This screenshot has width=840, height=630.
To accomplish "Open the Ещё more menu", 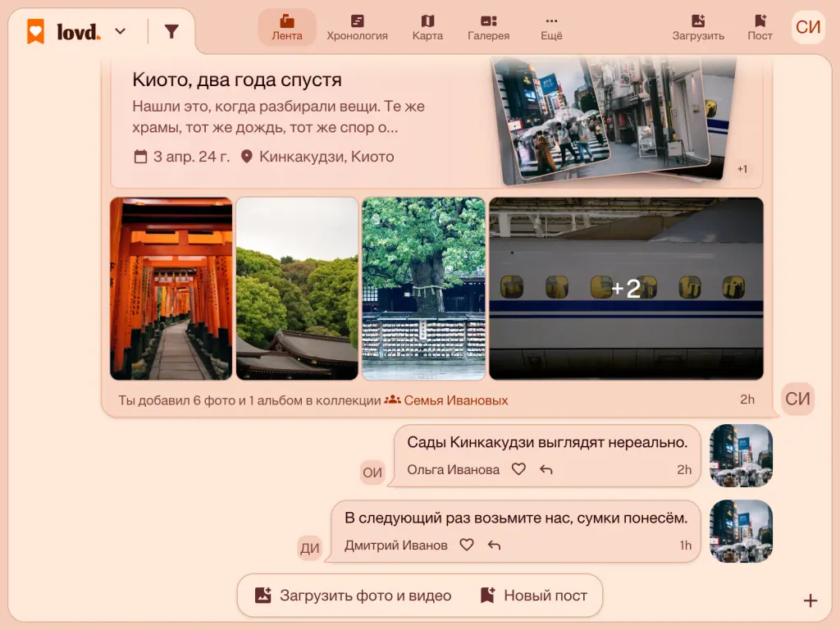I will pyautogui.click(x=551, y=27).
